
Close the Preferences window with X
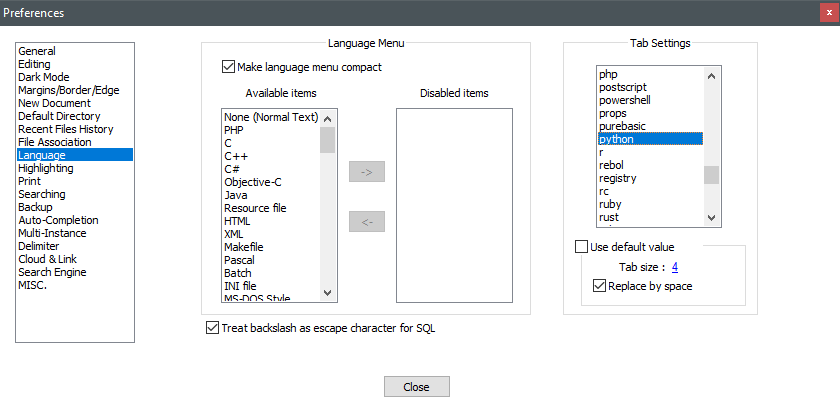[829, 13]
